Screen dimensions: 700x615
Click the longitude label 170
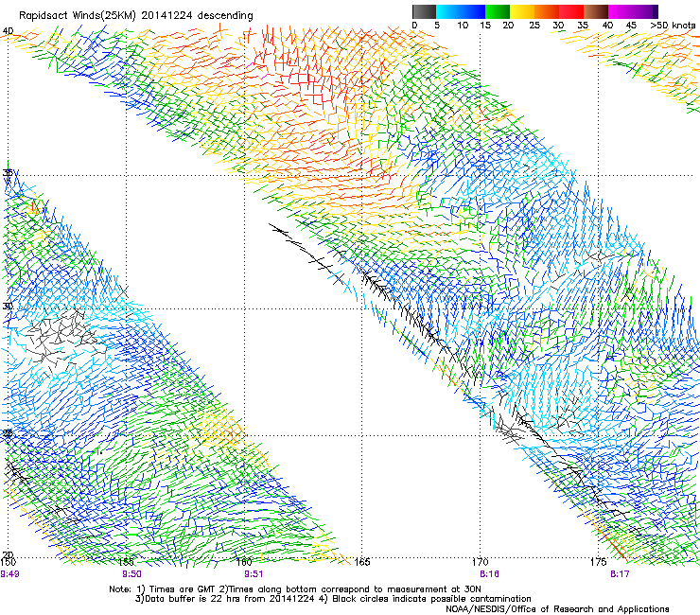[x=480, y=562]
